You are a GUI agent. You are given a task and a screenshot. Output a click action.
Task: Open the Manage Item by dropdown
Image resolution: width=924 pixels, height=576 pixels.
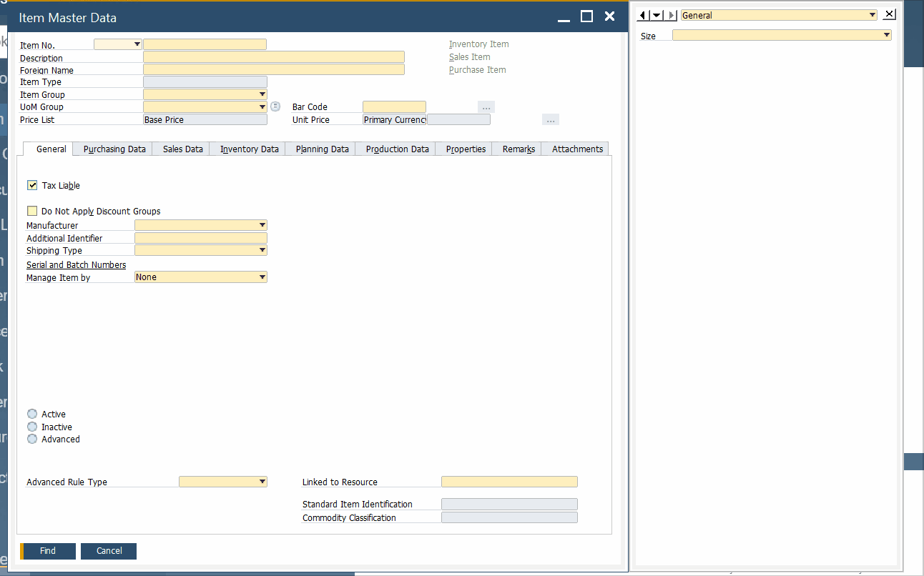coord(262,277)
